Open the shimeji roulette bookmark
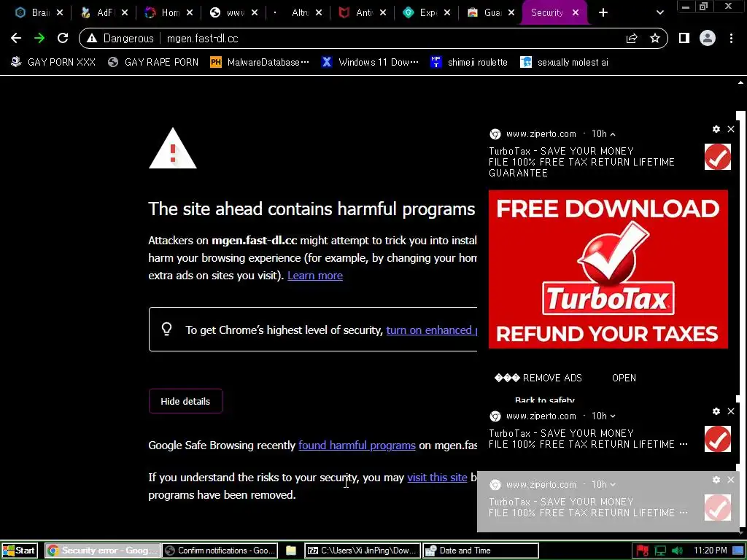Viewport: 747px width, 560px height. [x=469, y=62]
